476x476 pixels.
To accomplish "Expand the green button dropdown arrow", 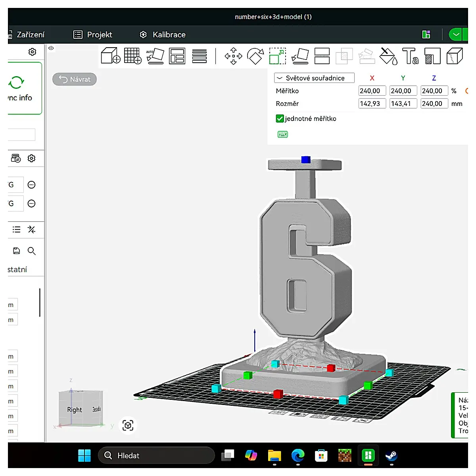I will coord(456,35).
